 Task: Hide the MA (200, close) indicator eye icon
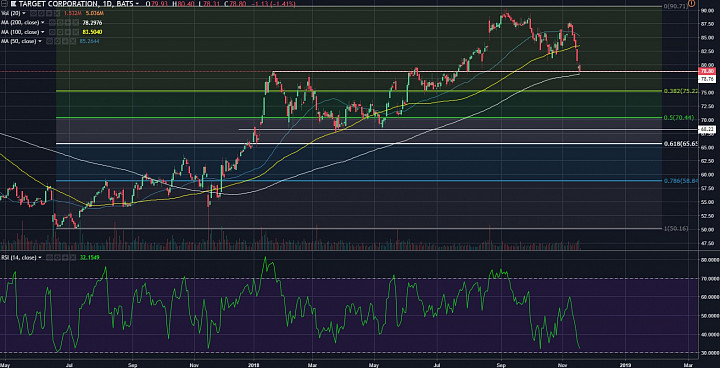pyautogui.click(x=52, y=23)
